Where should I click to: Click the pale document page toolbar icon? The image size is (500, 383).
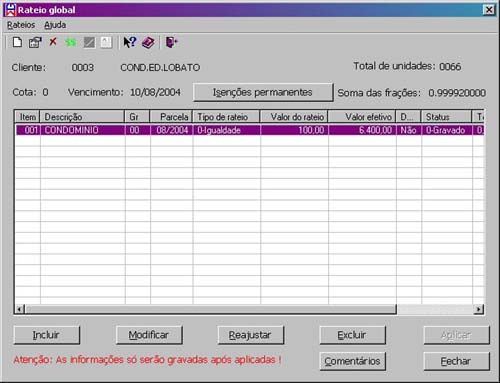pos(106,43)
